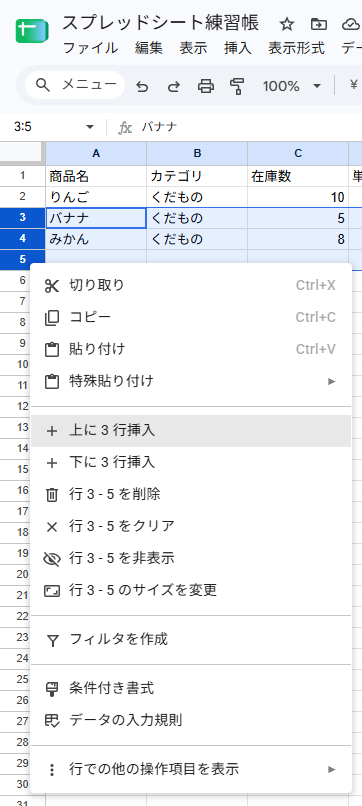The height and width of the screenshot is (806, 362).
Task: Expand the name box dropdown arrow
Action: [90, 127]
